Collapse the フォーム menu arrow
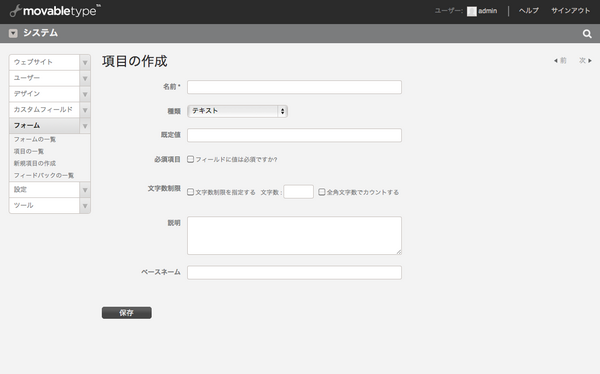600x374 pixels. coord(85,126)
